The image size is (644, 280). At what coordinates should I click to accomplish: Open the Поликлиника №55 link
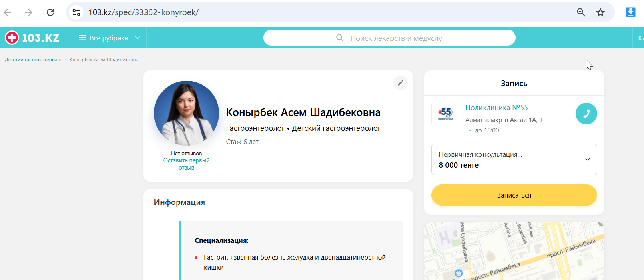(497, 108)
